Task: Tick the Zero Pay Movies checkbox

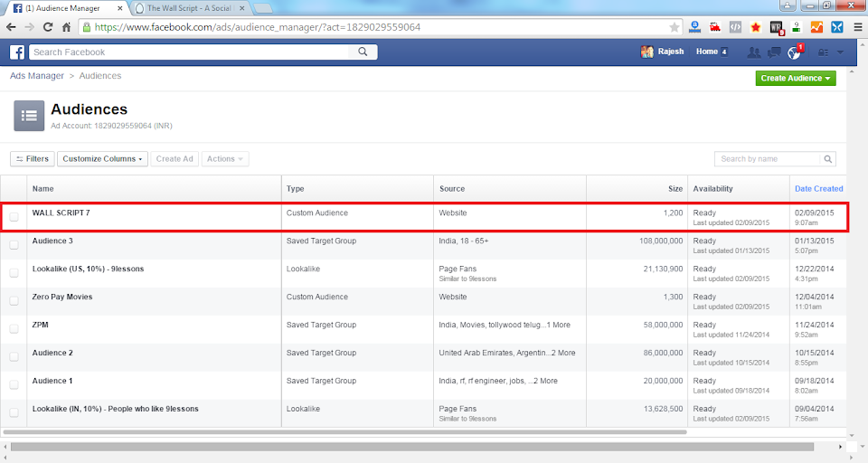Action: 14,301
